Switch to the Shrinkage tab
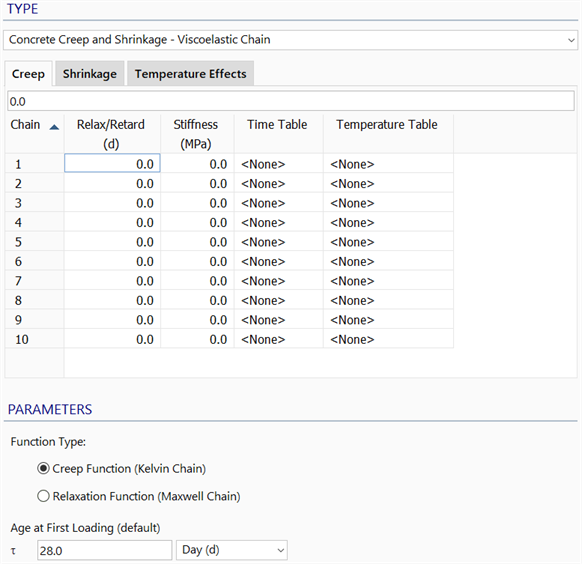The height and width of the screenshot is (564, 582). click(89, 74)
